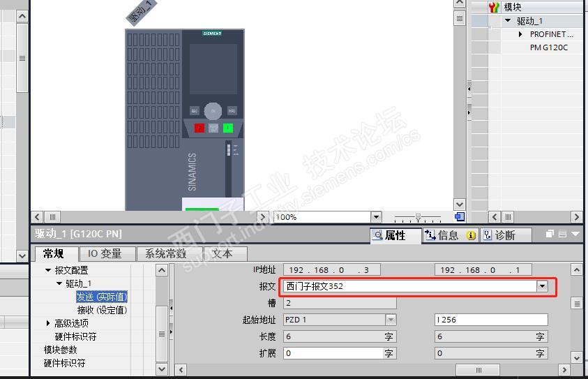Click the info badge icon on 信息 tab
This screenshot has width=588, height=379.
471,235
